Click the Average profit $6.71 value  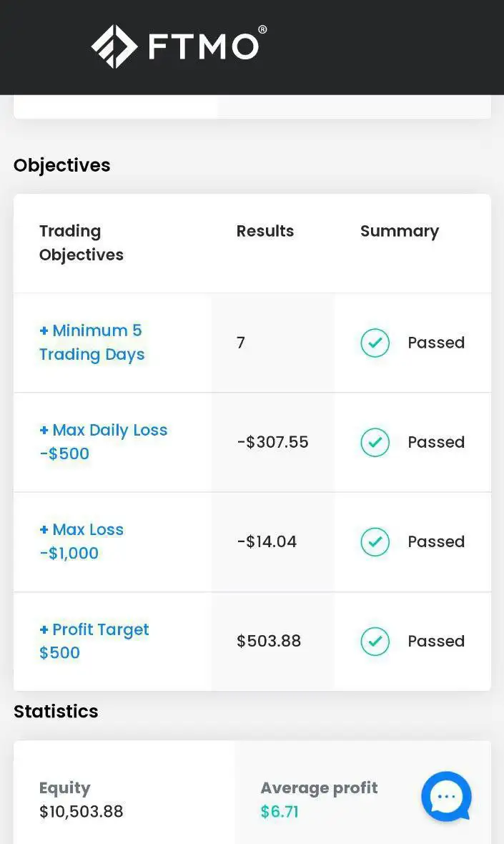pyautogui.click(x=280, y=812)
